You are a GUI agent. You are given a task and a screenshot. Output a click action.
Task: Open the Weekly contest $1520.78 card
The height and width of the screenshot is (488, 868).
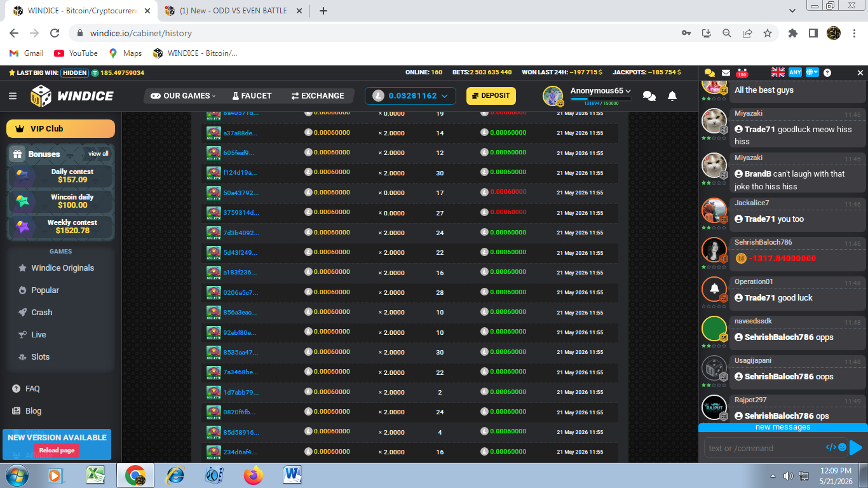pyautogui.click(x=61, y=227)
